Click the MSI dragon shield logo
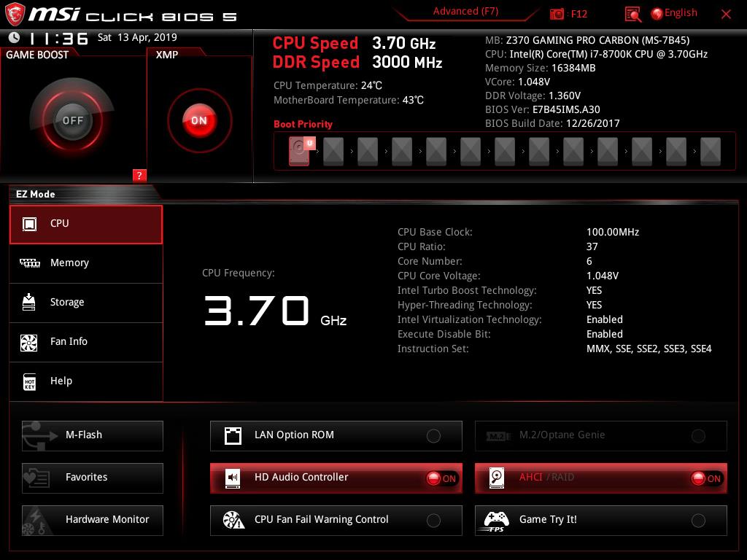 point(15,13)
